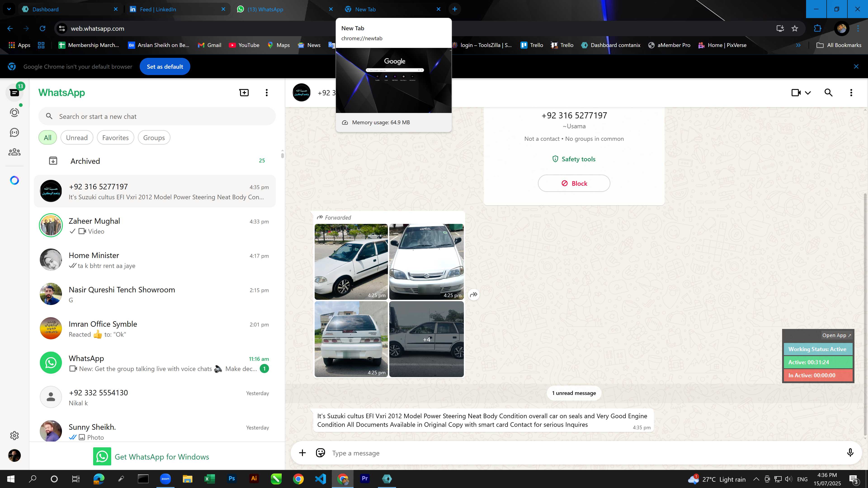Reload the WhatsApp page
868x488 pixels.
tap(42, 29)
